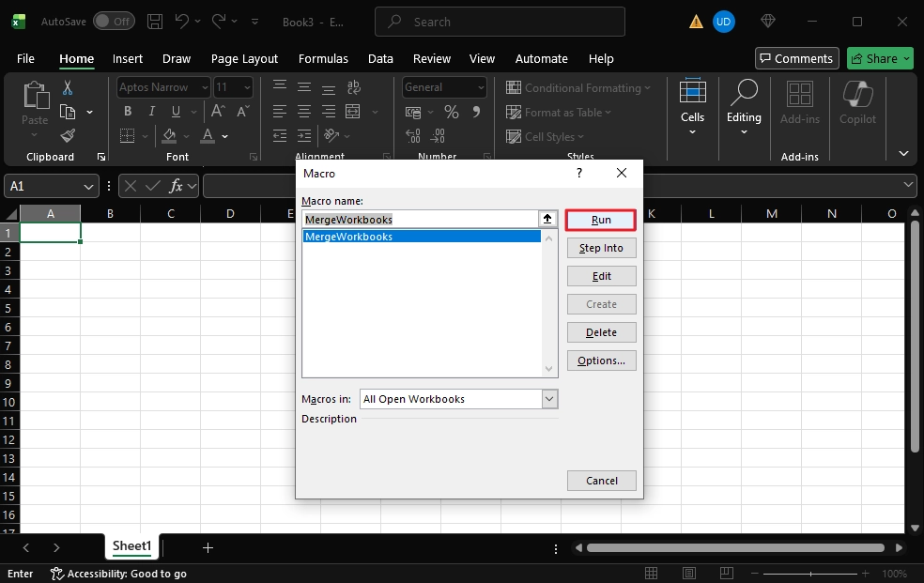Image resolution: width=924 pixels, height=583 pixels.
Task: Click the Percent Style icon
Action: click(x=452, y=112)
